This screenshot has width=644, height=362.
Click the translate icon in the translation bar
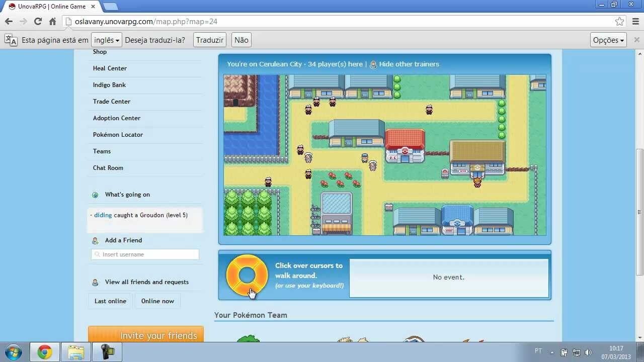[10, 40]
